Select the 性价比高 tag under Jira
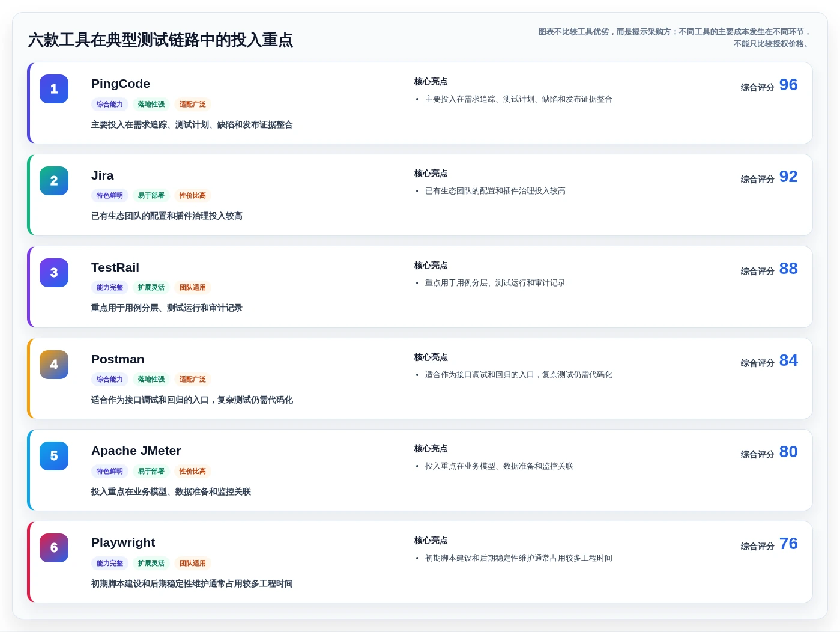Viewport: 840px width, 632px height. click(193, 195)
